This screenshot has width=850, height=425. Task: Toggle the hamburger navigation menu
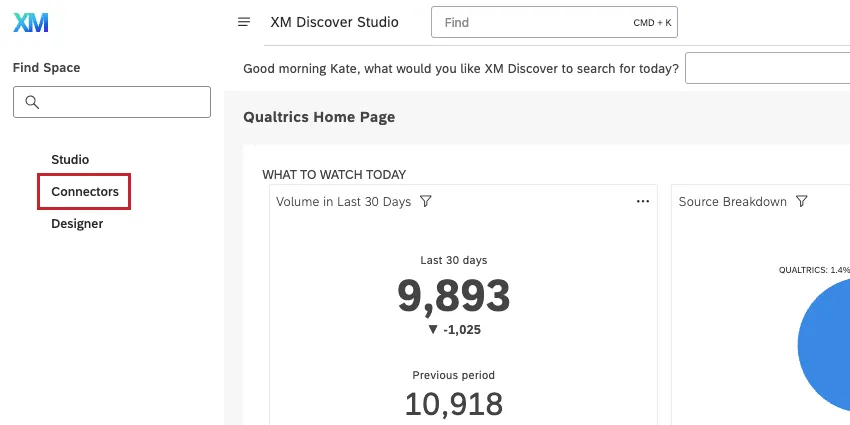tap(244, 22)
